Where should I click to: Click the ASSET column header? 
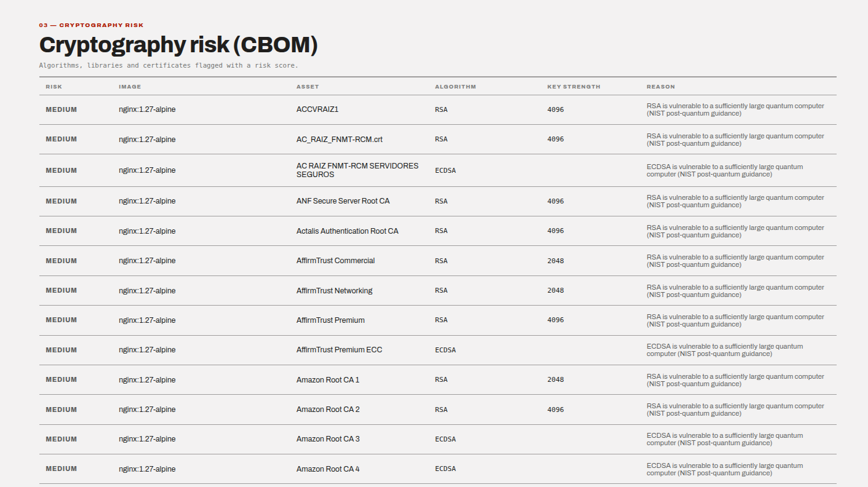(308, 87)
